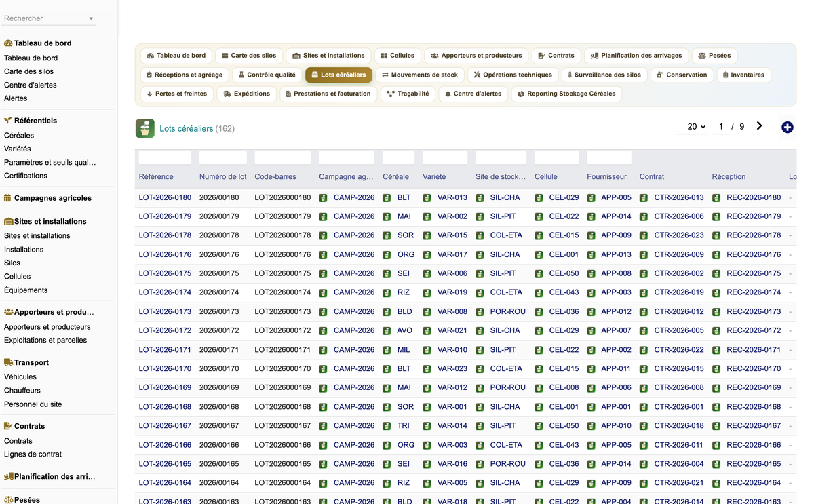Viewport: 814px width, 504px height.
Task: Click green icon beside CEL-036 in LOT-2026-0165 row
Action: pyautogui.click(x=539, y=465)
